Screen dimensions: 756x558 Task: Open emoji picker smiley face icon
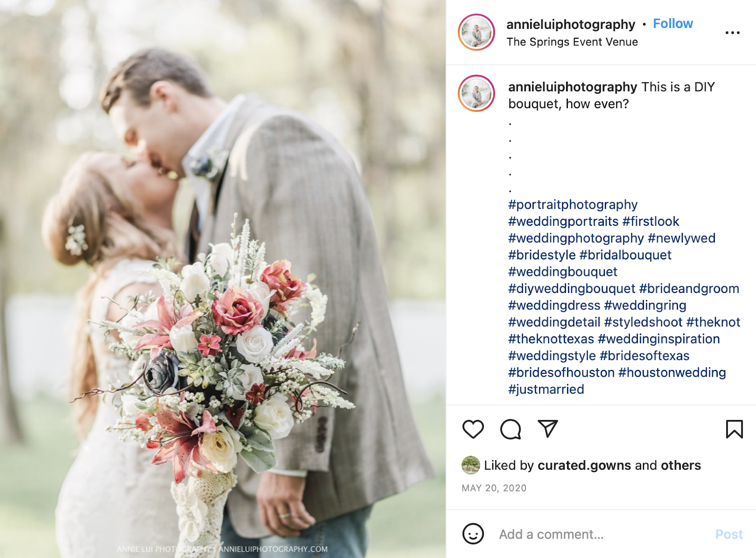(x=473, y=534)
